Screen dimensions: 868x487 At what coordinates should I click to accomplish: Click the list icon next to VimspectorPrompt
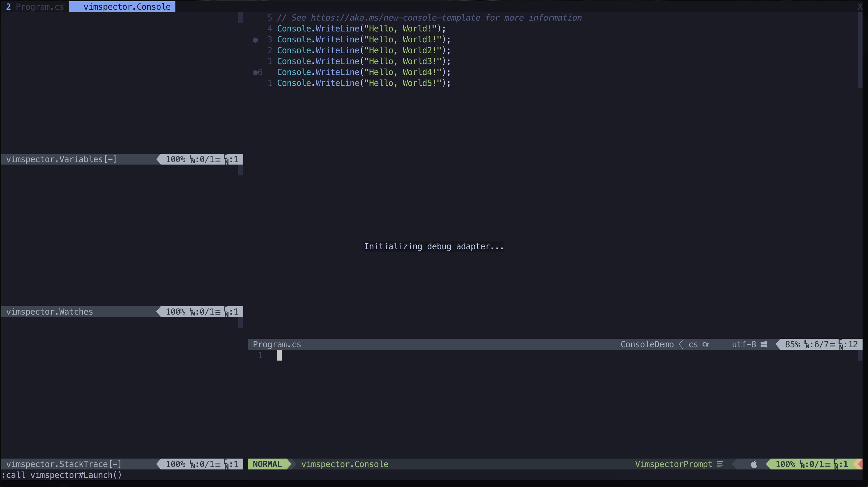coord(720,464)
